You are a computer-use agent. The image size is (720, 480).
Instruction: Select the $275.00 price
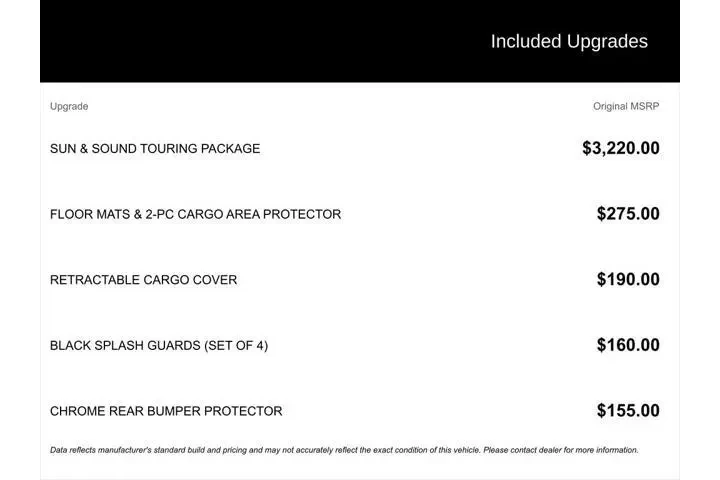coord(628,214)
